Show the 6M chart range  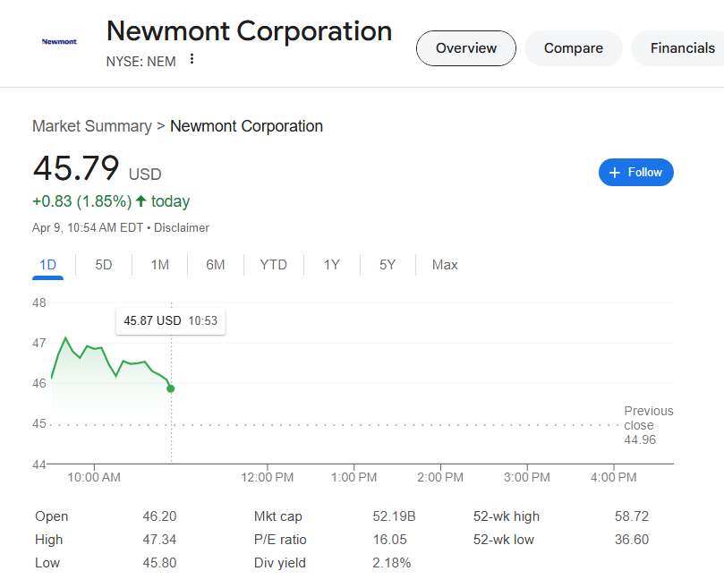click(x=215, y=265)
